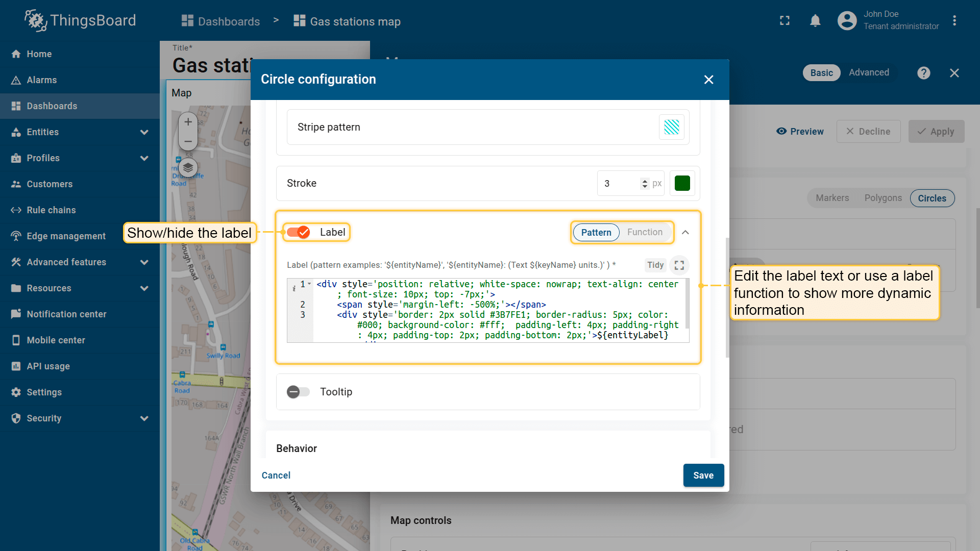Click the map layers icon
980x551 pixels.
(188, 167)
